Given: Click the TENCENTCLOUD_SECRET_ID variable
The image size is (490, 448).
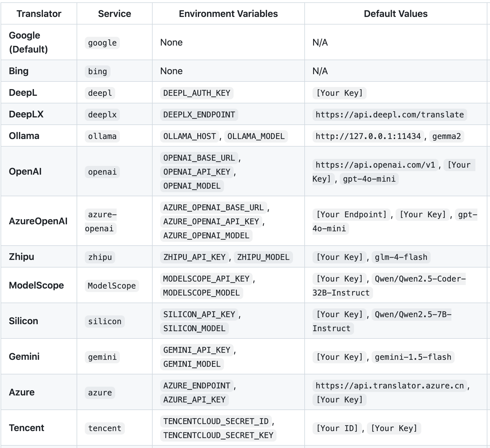Looking at the screenshot, I should click(216, 421).
